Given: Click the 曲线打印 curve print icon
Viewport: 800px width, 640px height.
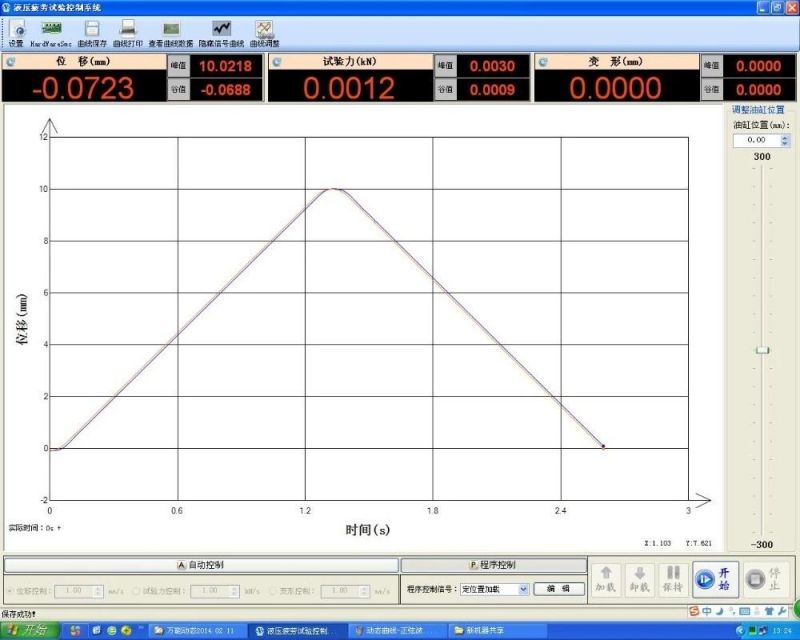Looking at the screenshot, I should (128, 33).
